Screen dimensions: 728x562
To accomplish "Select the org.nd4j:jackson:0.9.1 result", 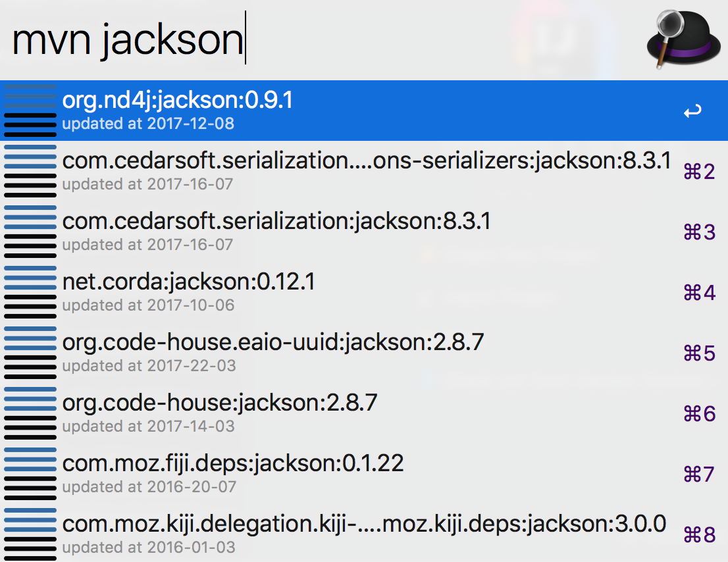I will (x=364, y=111).
